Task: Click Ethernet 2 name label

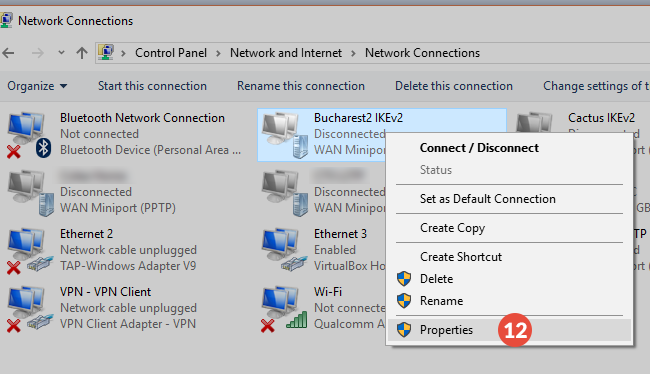Action: click(x=86, y=234)
